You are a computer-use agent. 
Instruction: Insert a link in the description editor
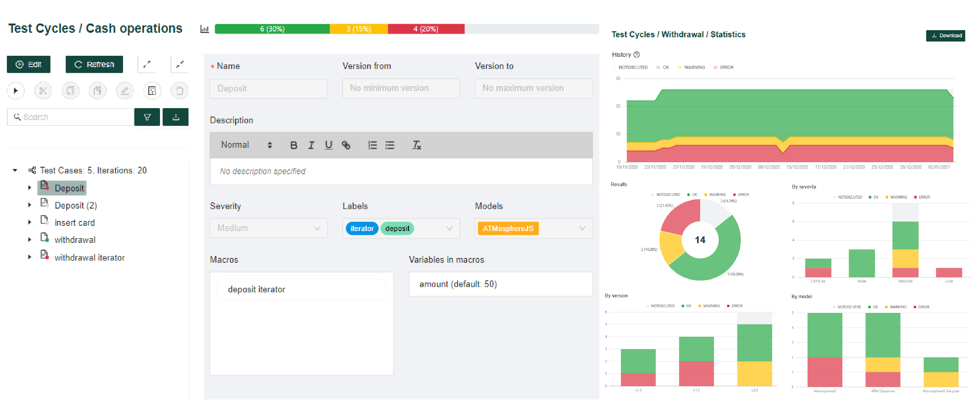[346, 145]
